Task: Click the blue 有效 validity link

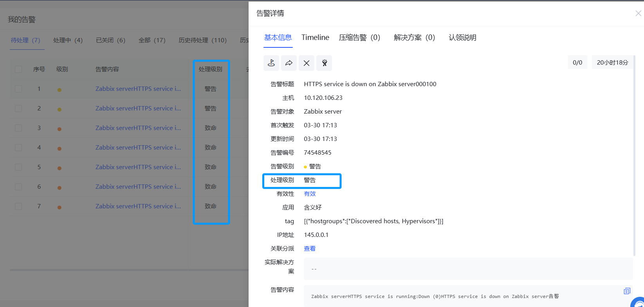Action: coord(310,194)
